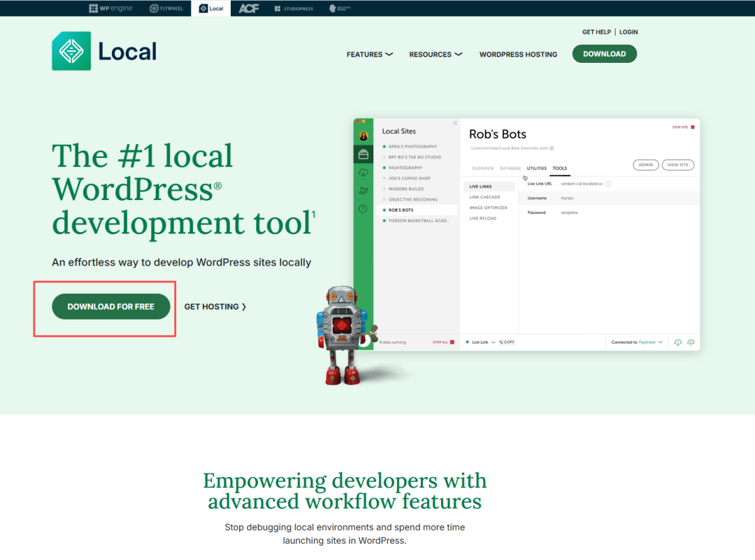Open the WP Engine brand link
755x560 pixels.
pyautogui.click(x=110, y=8)
